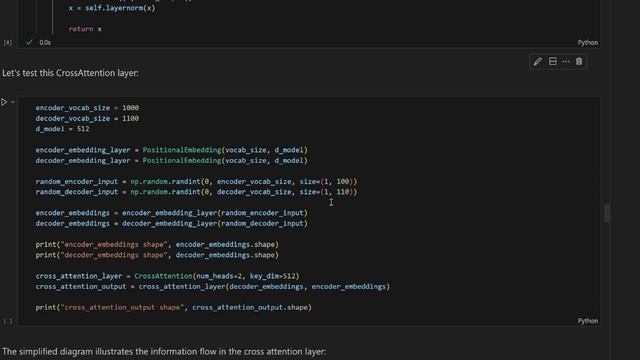Click the Python language label of executed cell
Screen dimensions: 640x360
pos(587,43)
